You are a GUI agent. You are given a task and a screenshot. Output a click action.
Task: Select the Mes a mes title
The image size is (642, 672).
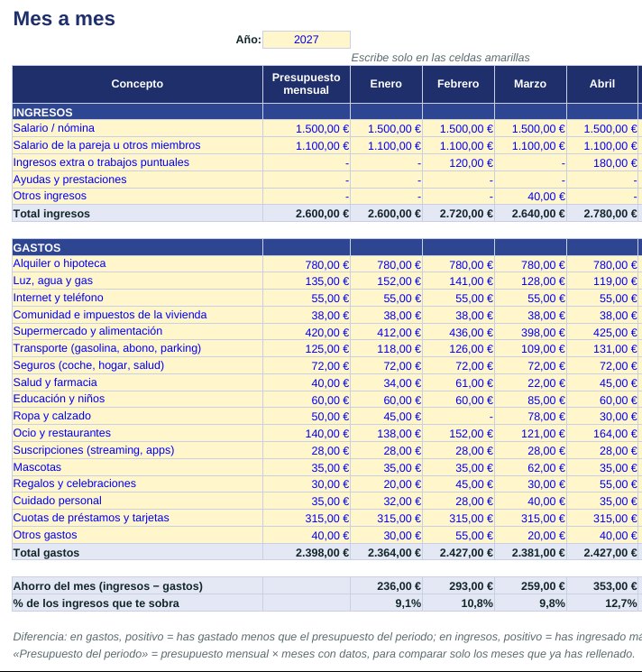pyautogui.click(x=64, y=19)
